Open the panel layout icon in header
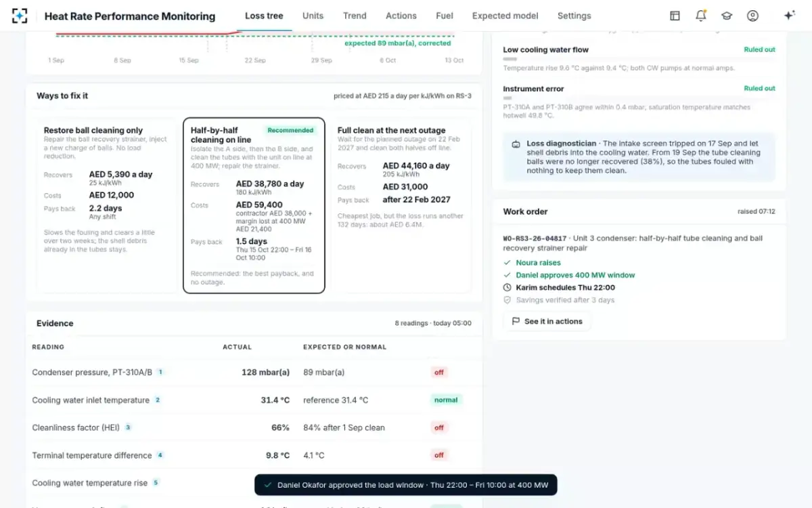 tap(675, 16)
